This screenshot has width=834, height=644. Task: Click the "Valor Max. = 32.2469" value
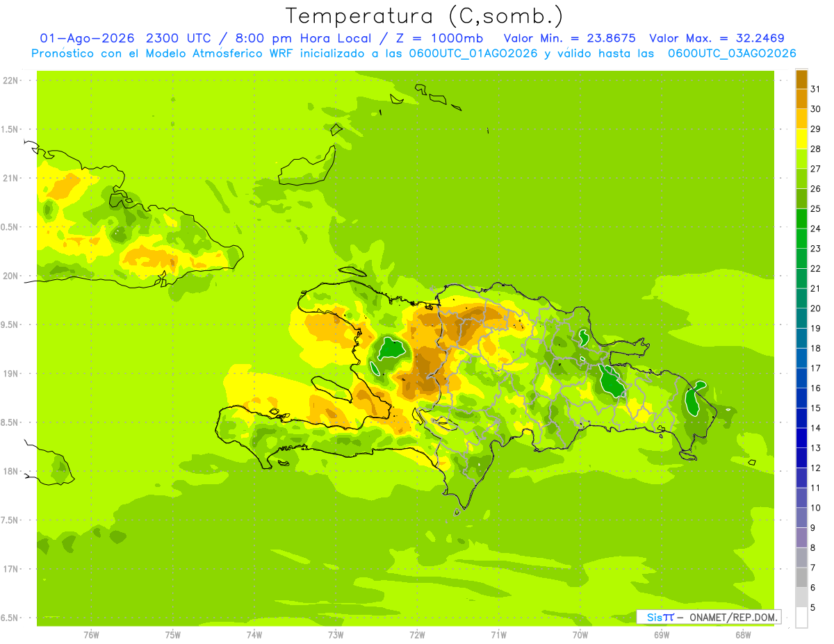coord(717,38)
